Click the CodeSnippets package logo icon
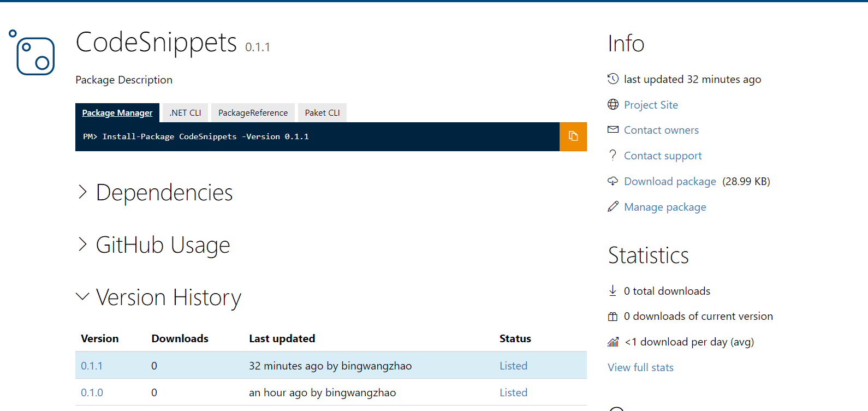Viewport: 868px width, 411px height. [32, 52]
